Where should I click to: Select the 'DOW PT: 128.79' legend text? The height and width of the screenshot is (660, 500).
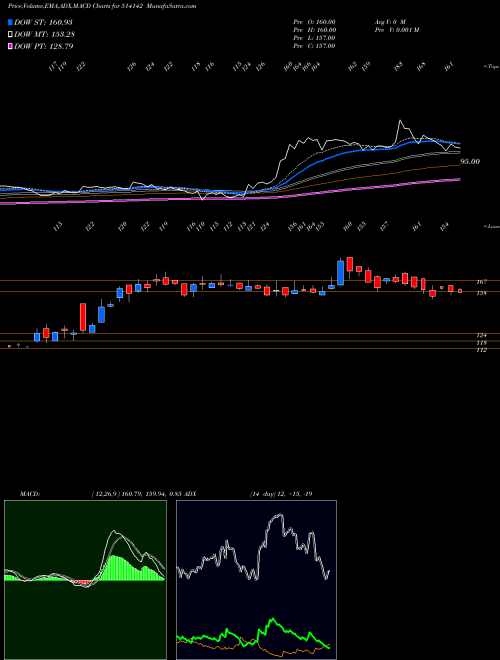44,46
